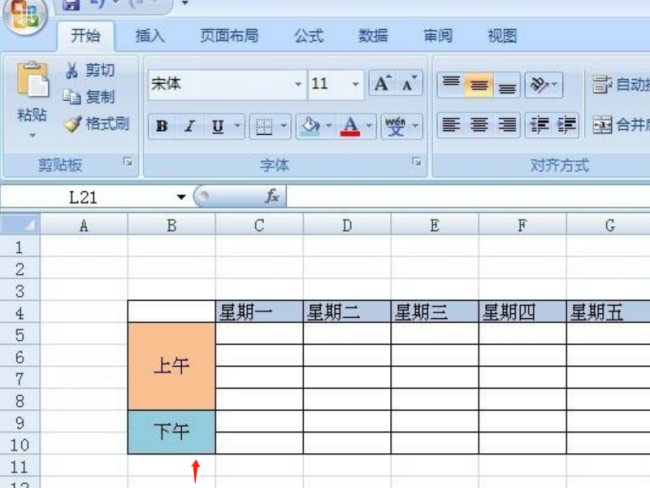Cut selection with scissors icon
The image size is (650, 488).
tap(71, 70)
